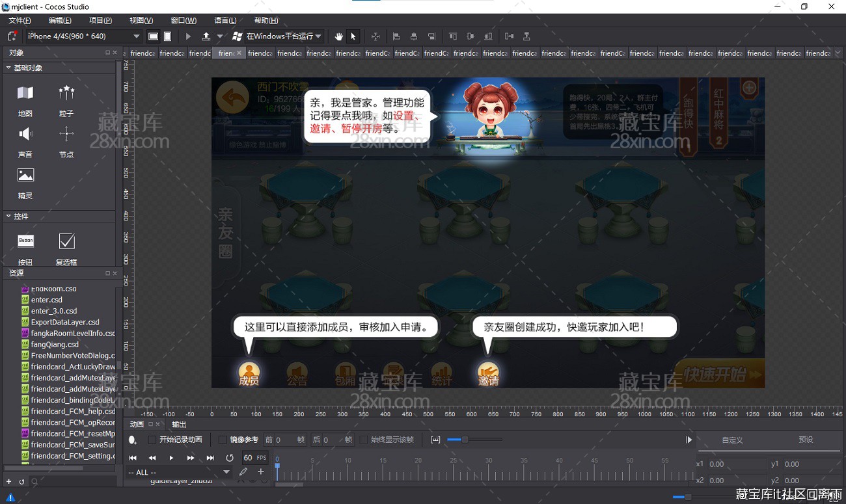Click the publish export icon in toolbar
This screenshot has width=846, height=504.
[x=206, y=36]
